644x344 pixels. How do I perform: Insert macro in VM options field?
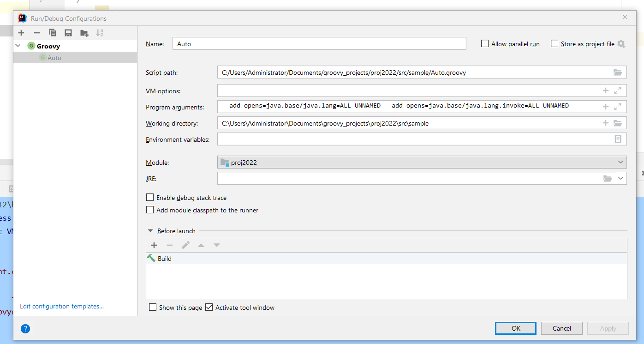(x=606, y=91)
